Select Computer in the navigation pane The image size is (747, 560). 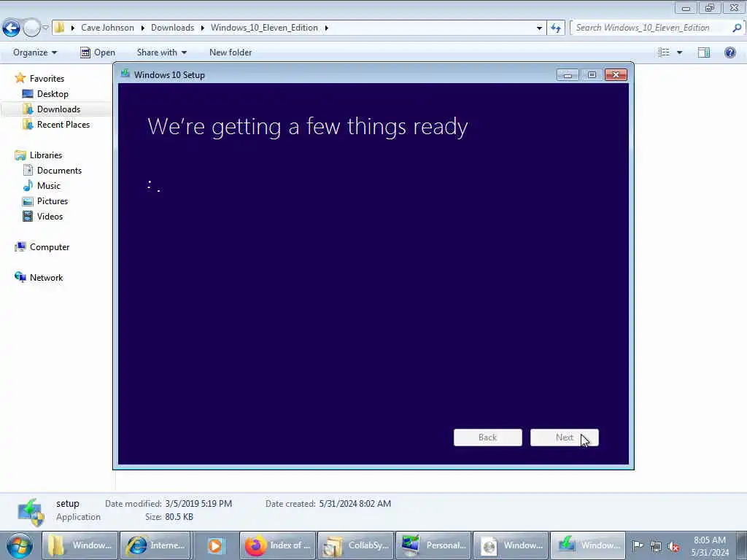tap(50, 247)
